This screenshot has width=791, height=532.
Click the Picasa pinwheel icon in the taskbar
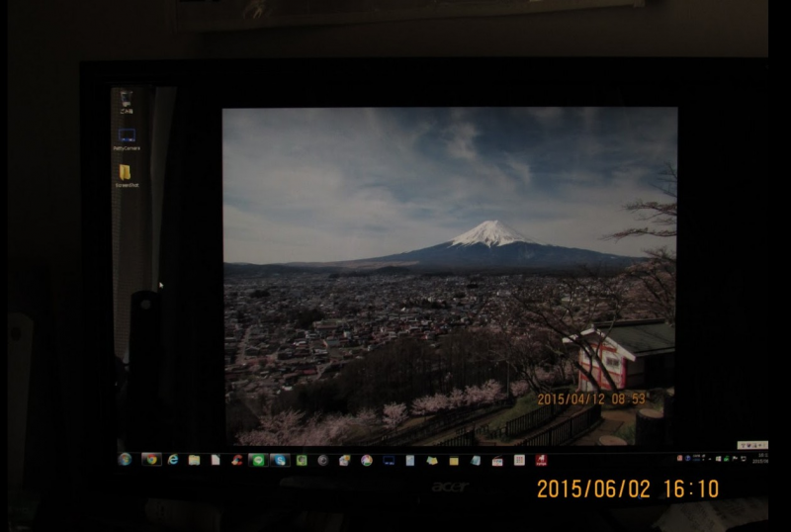(366, 460)
